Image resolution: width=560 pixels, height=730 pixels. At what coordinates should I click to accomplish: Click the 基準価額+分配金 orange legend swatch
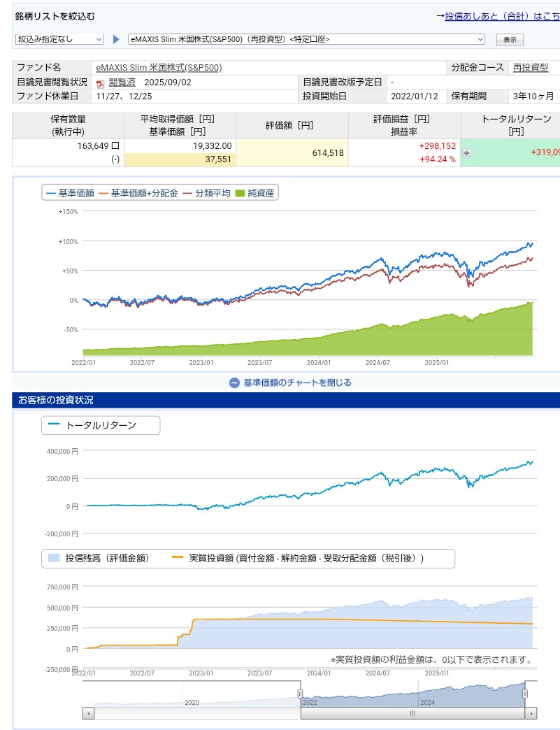point(104,193)
